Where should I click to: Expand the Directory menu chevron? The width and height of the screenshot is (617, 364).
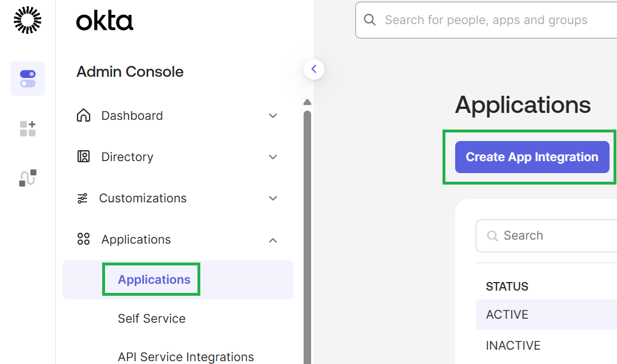point(273,157)
